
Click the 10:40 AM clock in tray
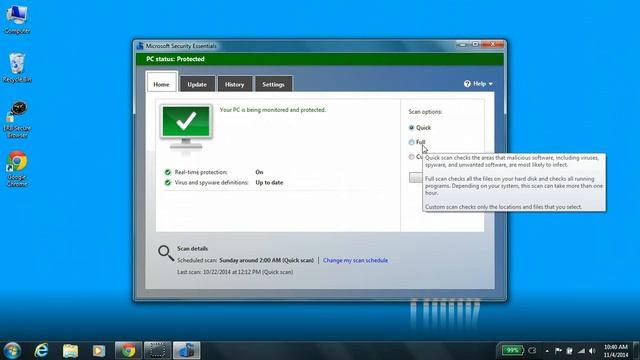pos(616,347)
